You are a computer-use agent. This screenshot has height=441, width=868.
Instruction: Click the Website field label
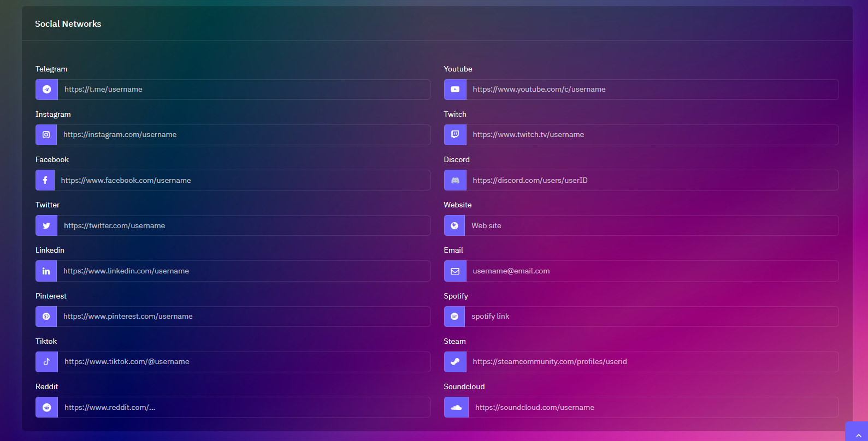point(458,205)
